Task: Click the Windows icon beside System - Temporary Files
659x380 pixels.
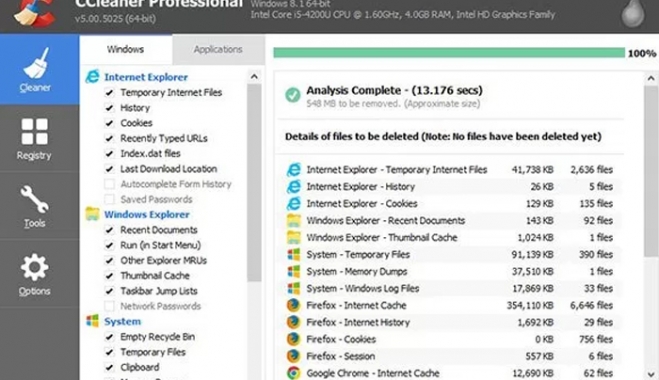Action: [x=294, y=254]
